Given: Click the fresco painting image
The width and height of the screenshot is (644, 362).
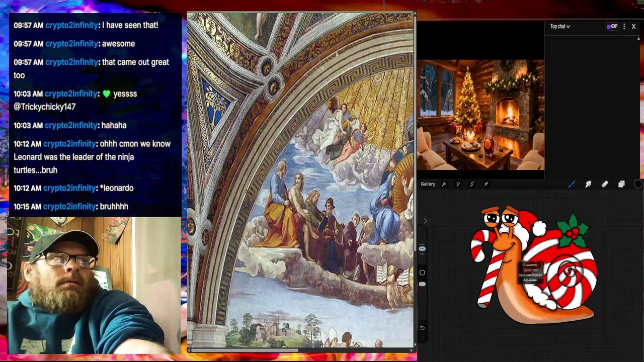Looking at the screenshot, I should pos(300,180).
